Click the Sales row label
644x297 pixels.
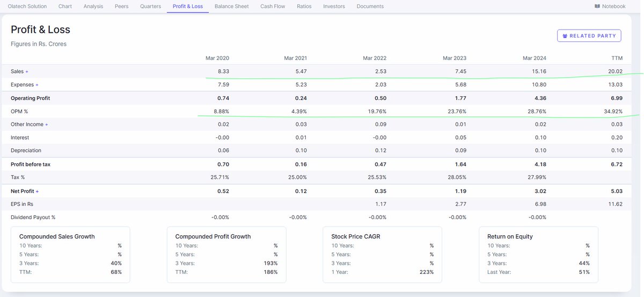coord(17,71)
